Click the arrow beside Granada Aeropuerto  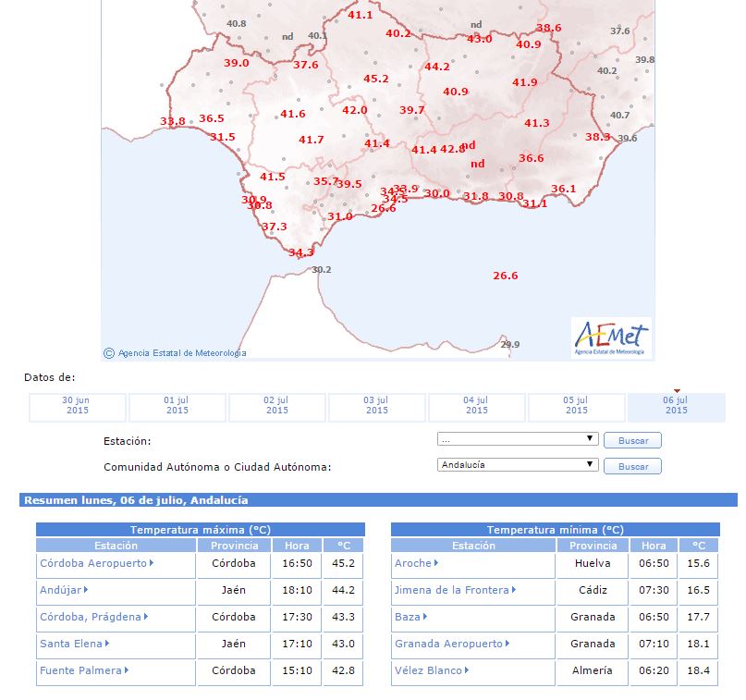tap(508, 644)
